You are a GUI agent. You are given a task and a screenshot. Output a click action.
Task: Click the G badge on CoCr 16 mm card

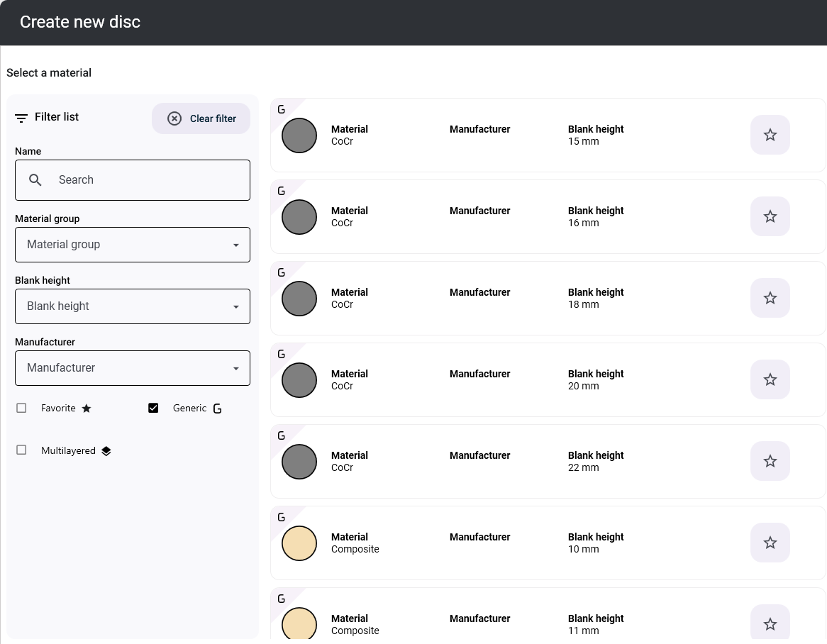click(x=281, y=191)
